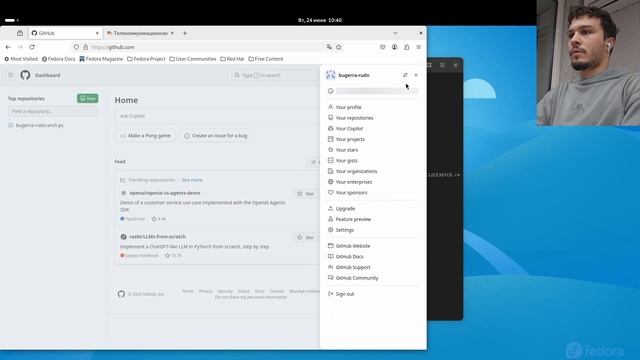
Task: Open a new browser tab
Action: pos(185,33)
